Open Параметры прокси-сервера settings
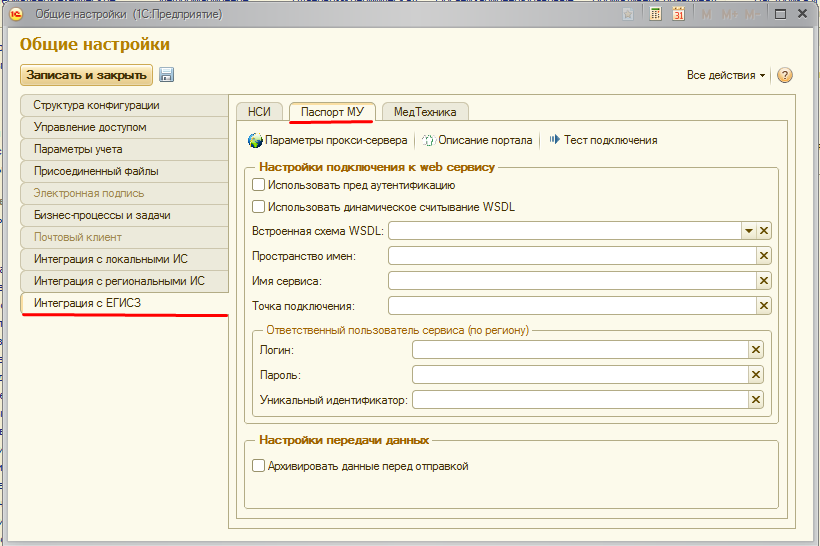Screen dimensions: 820x546 tap(328, 141)
